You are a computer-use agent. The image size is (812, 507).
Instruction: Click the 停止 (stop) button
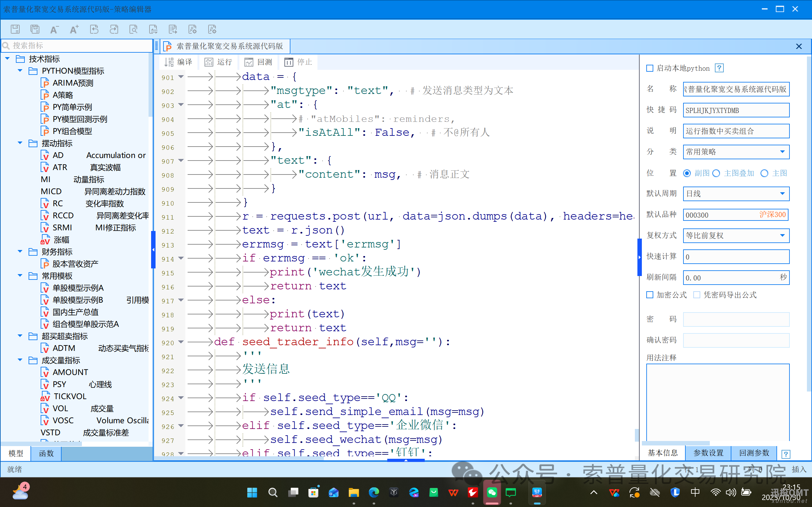pos(298,62)
